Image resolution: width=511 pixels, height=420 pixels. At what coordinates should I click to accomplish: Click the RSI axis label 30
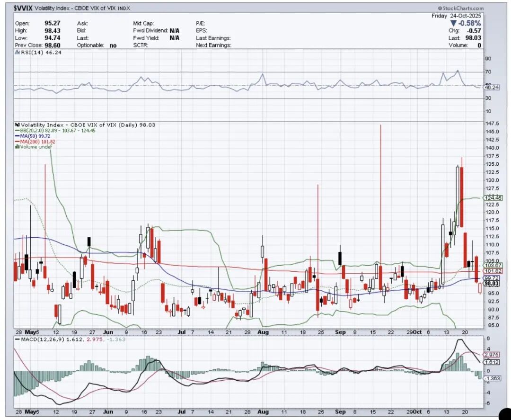488,98
